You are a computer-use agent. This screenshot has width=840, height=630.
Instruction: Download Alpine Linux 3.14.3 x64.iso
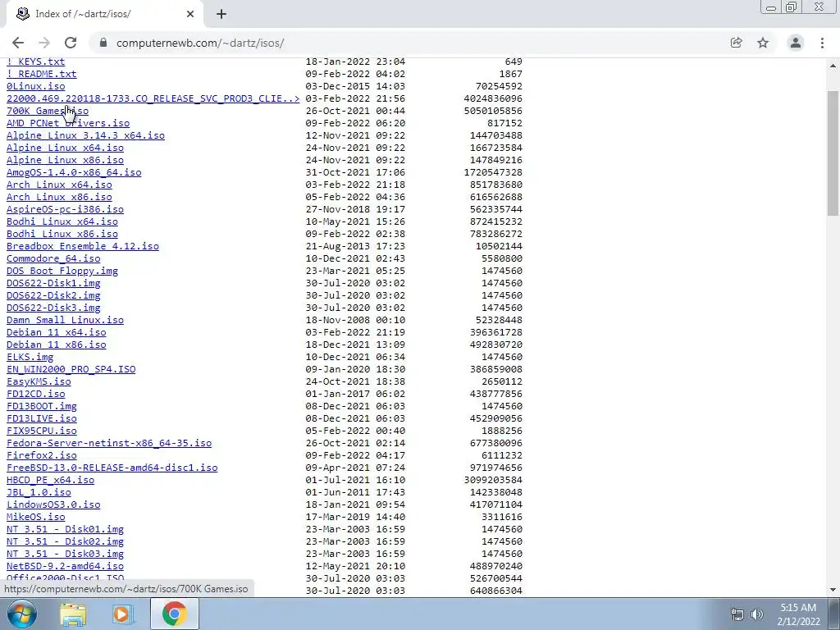point(85,135)
